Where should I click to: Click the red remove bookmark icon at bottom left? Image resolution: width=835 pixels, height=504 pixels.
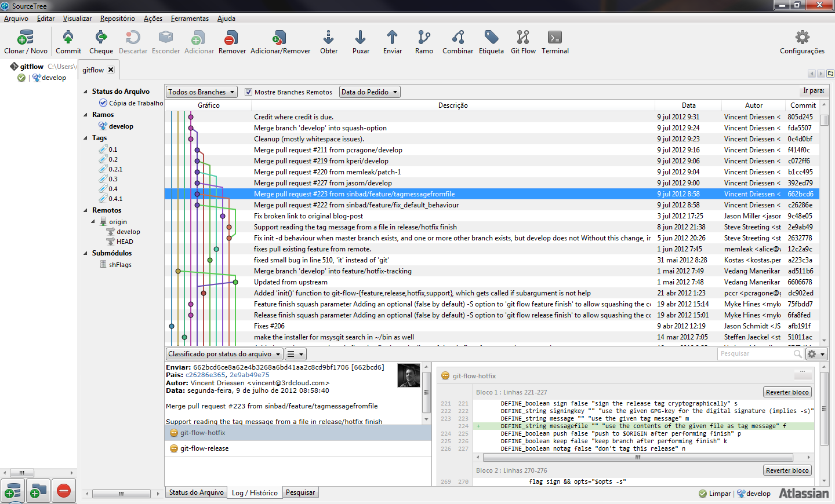click(x=64, y=491)
